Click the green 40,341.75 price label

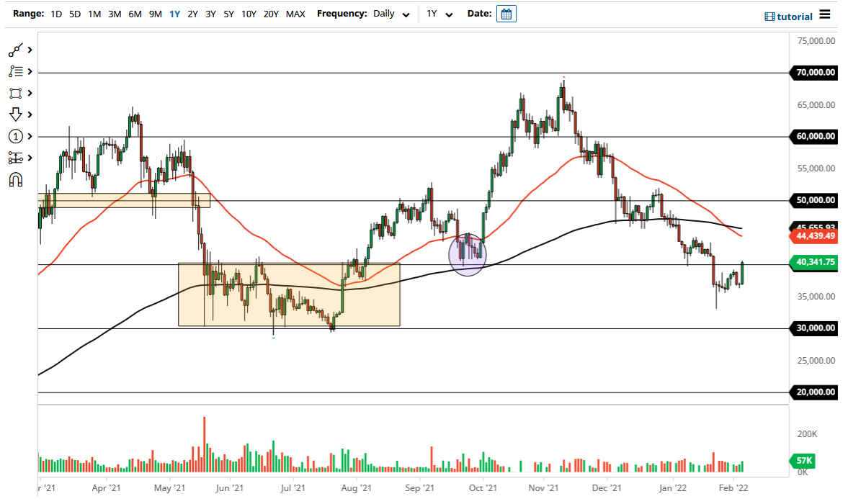pos(815,264)
